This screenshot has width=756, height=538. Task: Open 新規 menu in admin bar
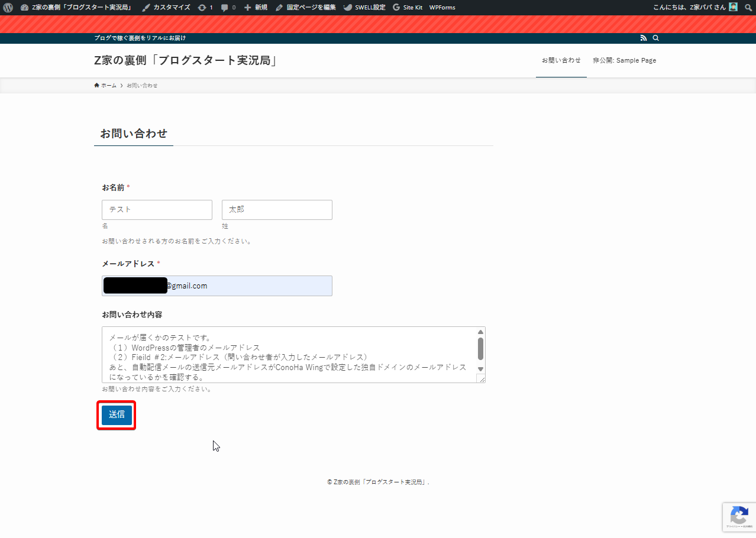coord(256,8)
